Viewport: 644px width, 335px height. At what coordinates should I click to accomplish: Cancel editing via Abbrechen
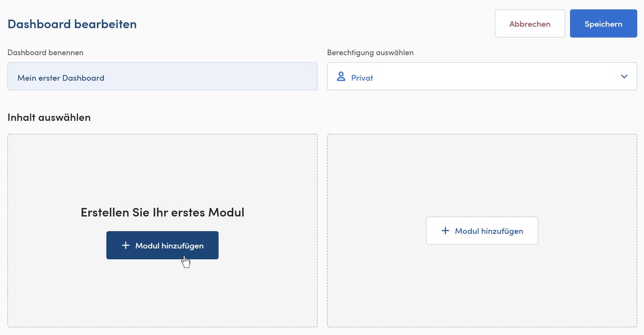point(530,23)
